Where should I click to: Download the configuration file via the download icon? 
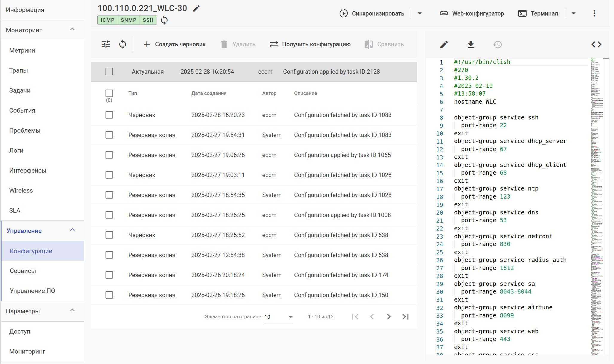[471, 44]
